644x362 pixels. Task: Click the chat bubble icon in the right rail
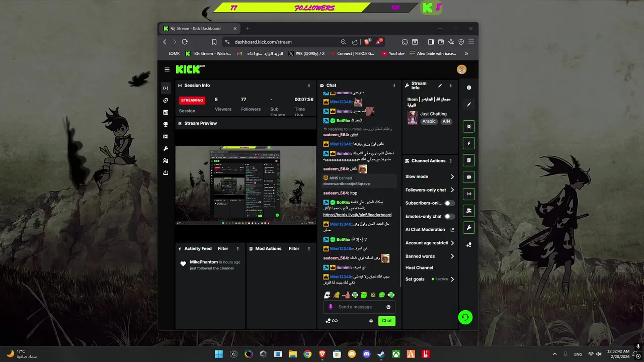pos(469,177)
